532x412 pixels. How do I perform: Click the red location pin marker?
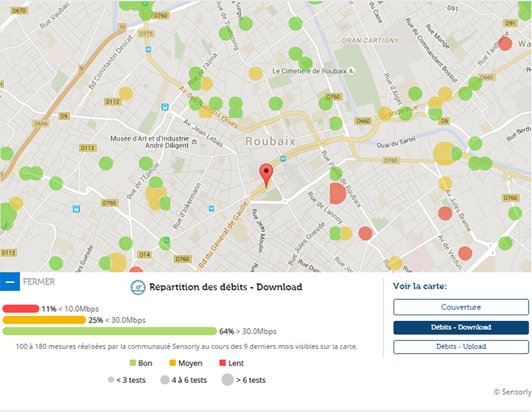(267, 174)
